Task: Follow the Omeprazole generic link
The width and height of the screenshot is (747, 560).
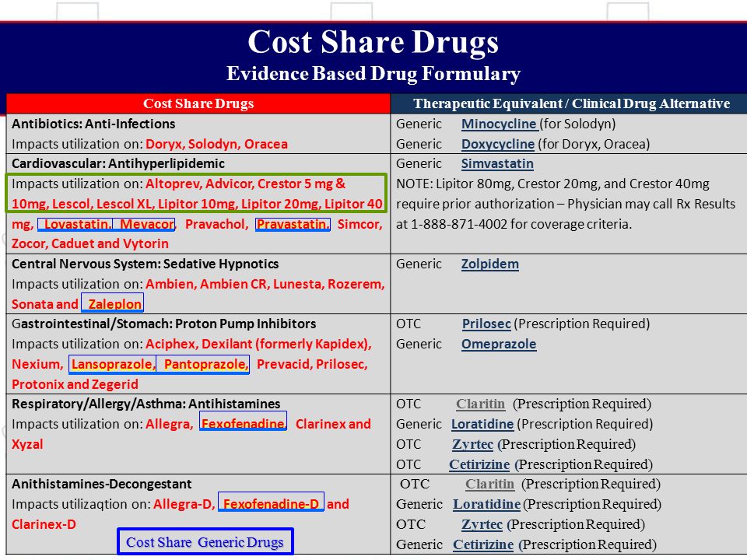Action: (499, 345)
